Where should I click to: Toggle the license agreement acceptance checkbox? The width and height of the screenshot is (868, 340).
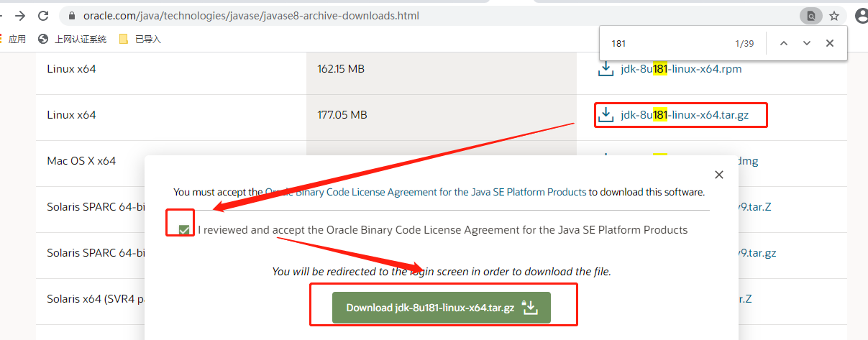185,230
